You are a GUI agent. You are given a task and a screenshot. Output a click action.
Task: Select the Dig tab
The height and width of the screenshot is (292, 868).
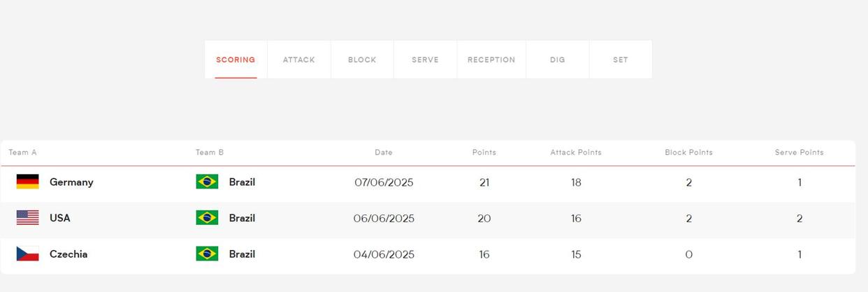point(558,59)
